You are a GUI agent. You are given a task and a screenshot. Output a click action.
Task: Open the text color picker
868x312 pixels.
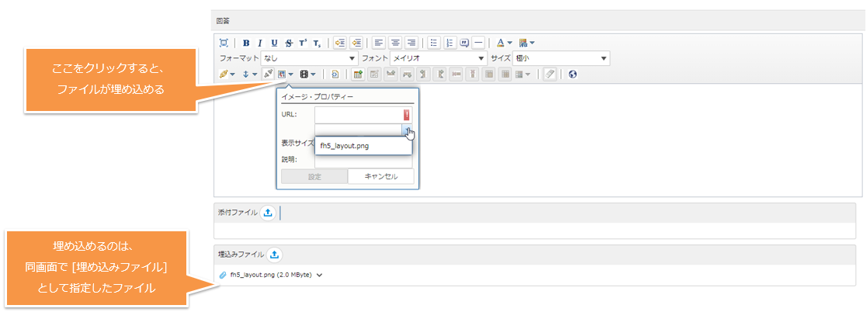(x=504, y=43)
